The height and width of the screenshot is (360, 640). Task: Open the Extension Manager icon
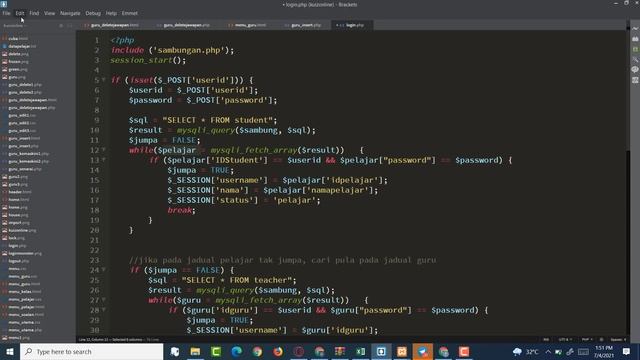[635, 39]
